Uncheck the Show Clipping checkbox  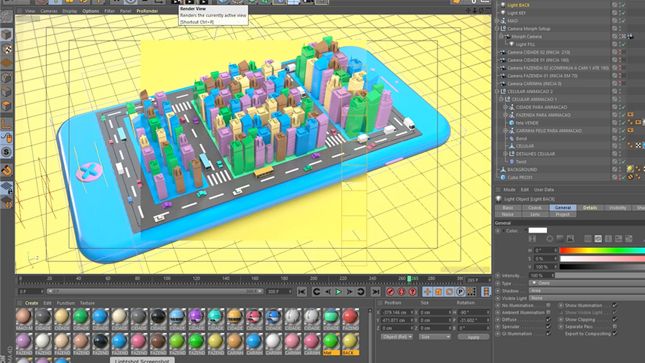click(615, 319)
